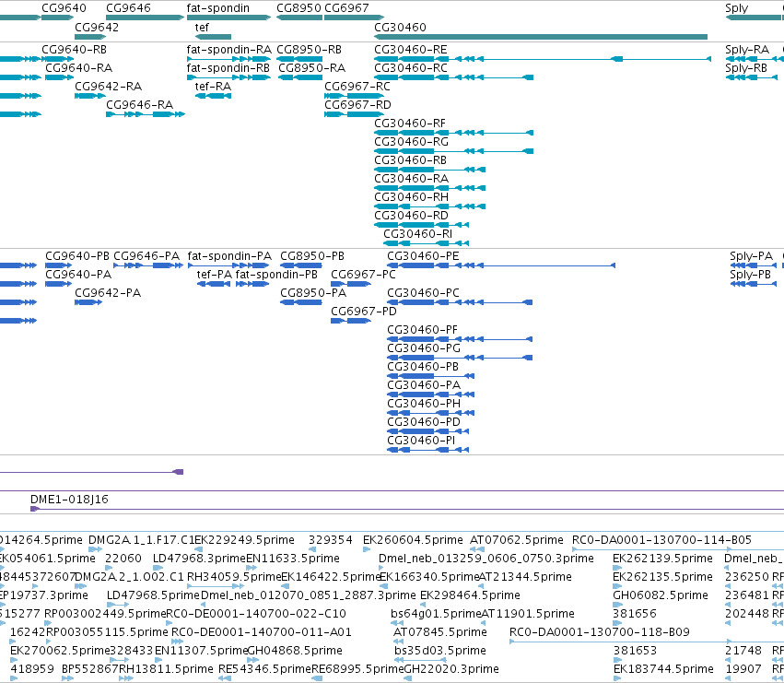Select EST label EK183744.5prime
The width and height of the screenshot is (784, 683).
[662, 669]
